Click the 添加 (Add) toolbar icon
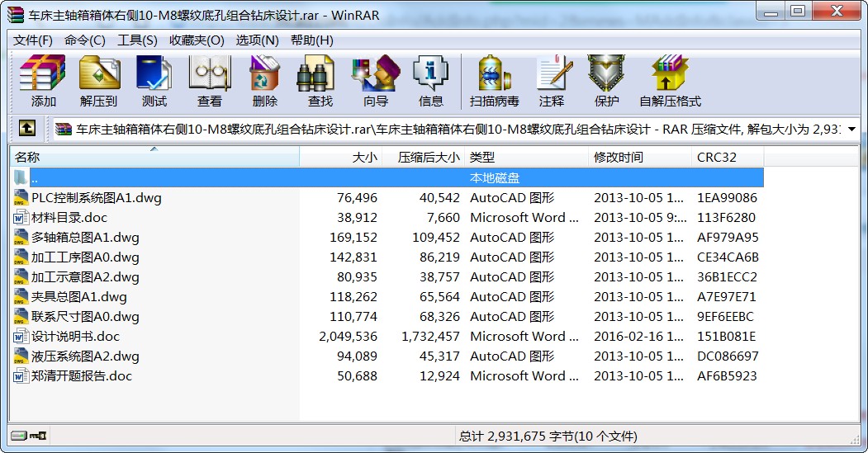This screenshot has width=868, height=453. coord(43,73)
